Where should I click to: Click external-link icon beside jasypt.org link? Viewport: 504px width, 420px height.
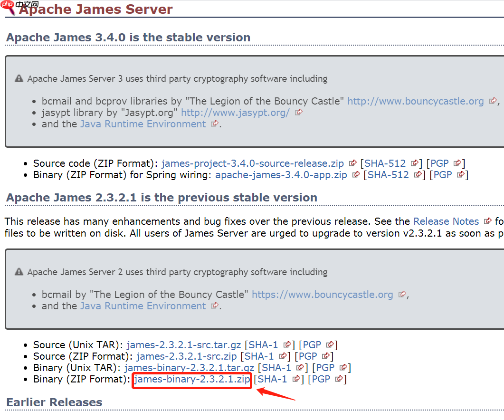click(298, 112)
